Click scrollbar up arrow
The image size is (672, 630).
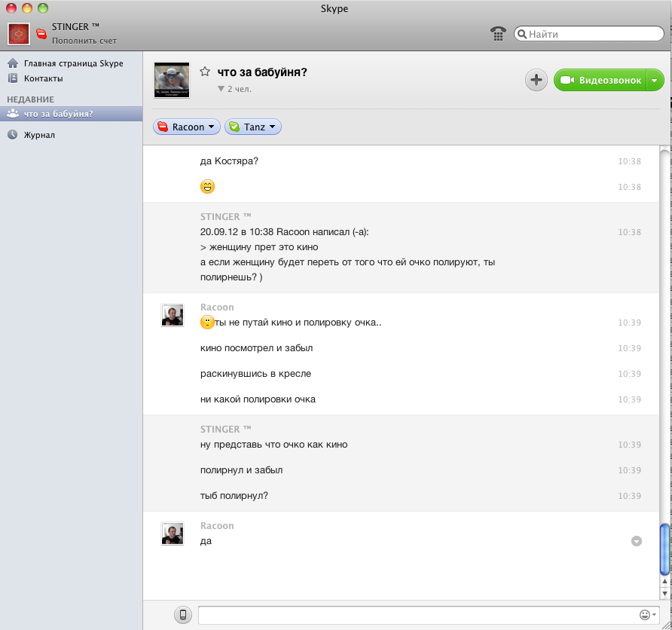coord(664,582)
